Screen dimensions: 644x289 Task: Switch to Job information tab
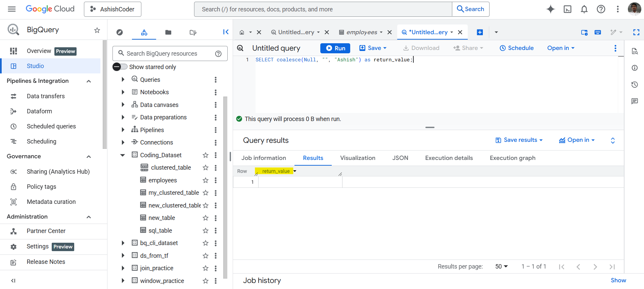264,158
